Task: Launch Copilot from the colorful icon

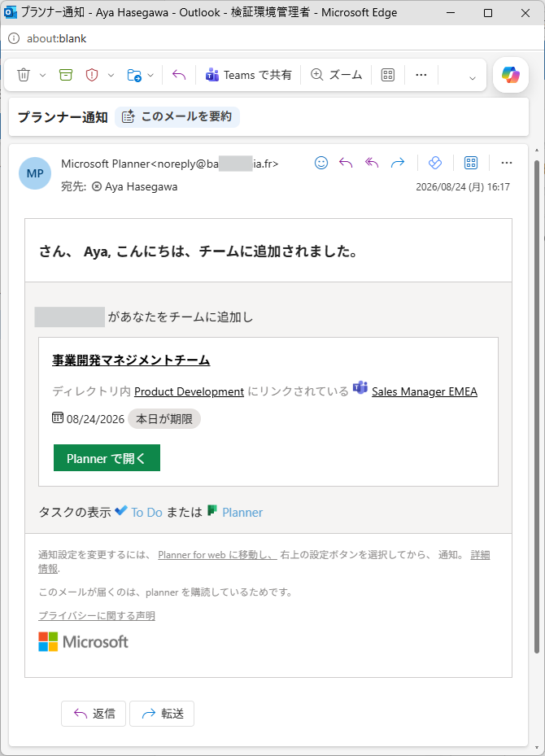Action: (x=510, y=75)
